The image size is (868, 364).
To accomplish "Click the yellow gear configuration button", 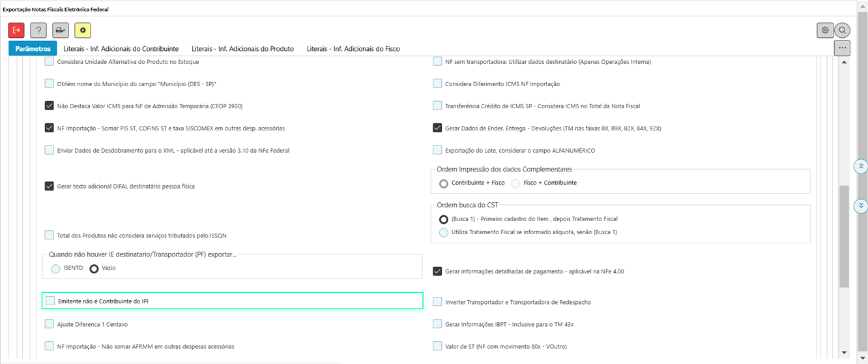I will click(x=83, y=30).
